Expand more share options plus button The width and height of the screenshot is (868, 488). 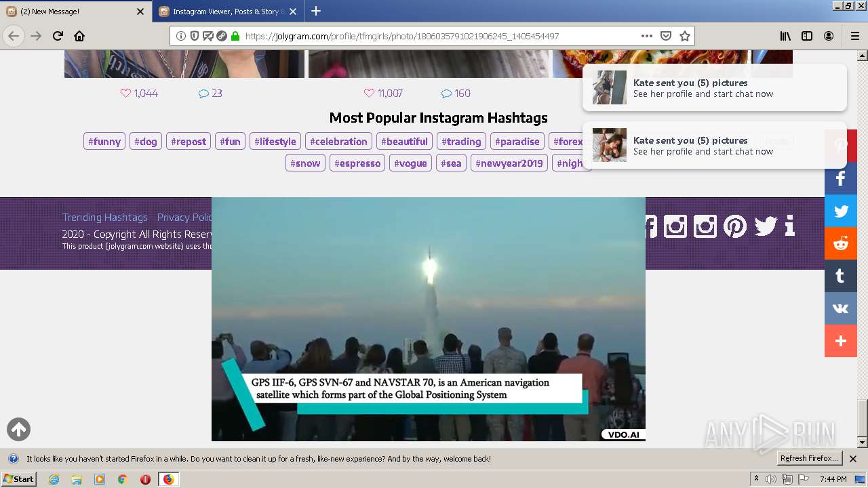[x=841, y=341]
